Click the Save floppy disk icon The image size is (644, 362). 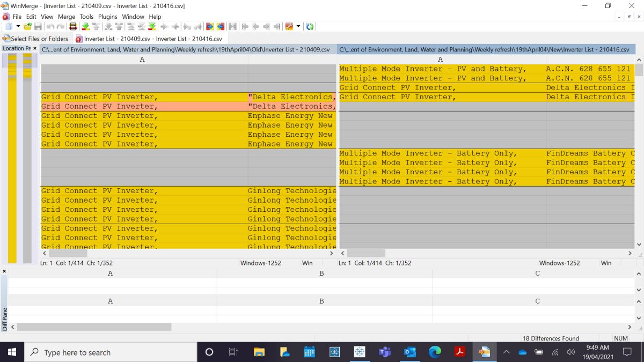(x=38, y=26)
